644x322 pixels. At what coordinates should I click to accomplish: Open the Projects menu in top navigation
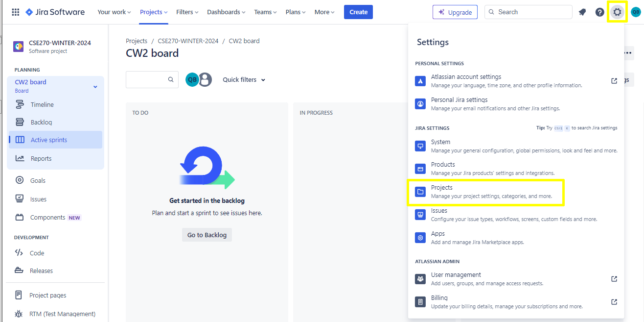154,12
